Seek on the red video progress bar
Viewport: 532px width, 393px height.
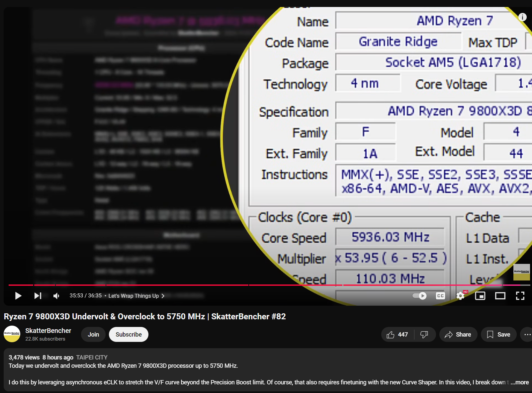click(x=269, y=285)
